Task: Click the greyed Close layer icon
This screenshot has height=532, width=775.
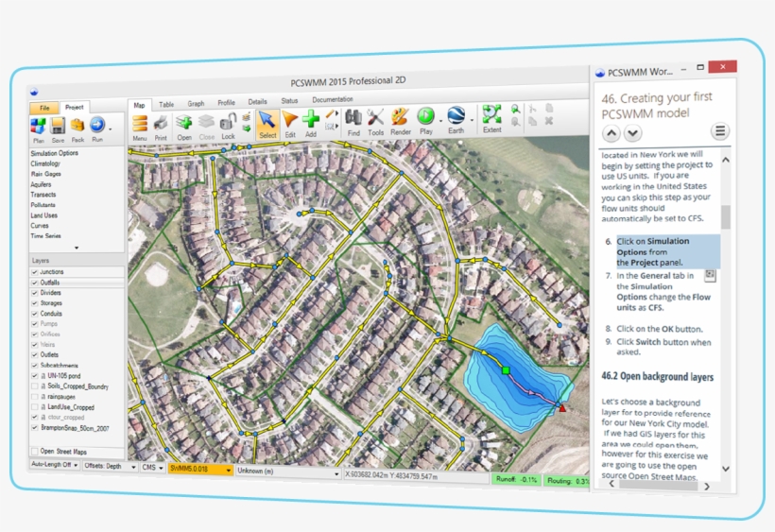Action: pos(206,123)
